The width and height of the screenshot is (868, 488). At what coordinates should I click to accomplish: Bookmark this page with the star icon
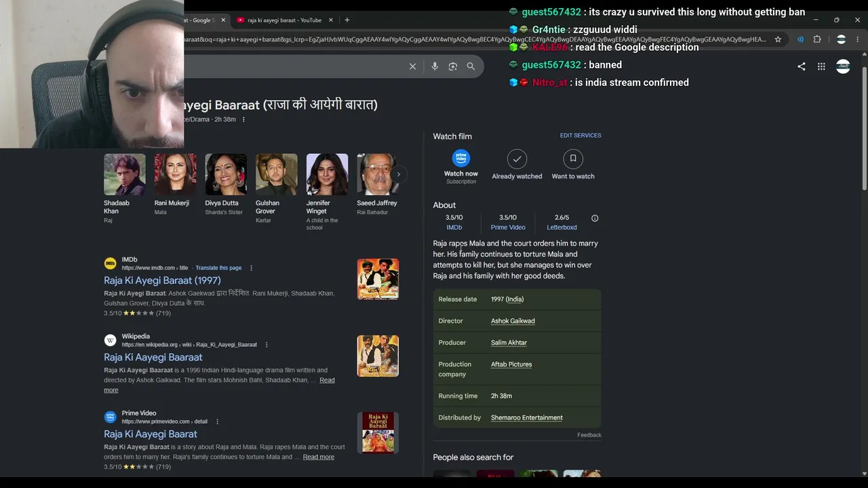click(778, 39)
